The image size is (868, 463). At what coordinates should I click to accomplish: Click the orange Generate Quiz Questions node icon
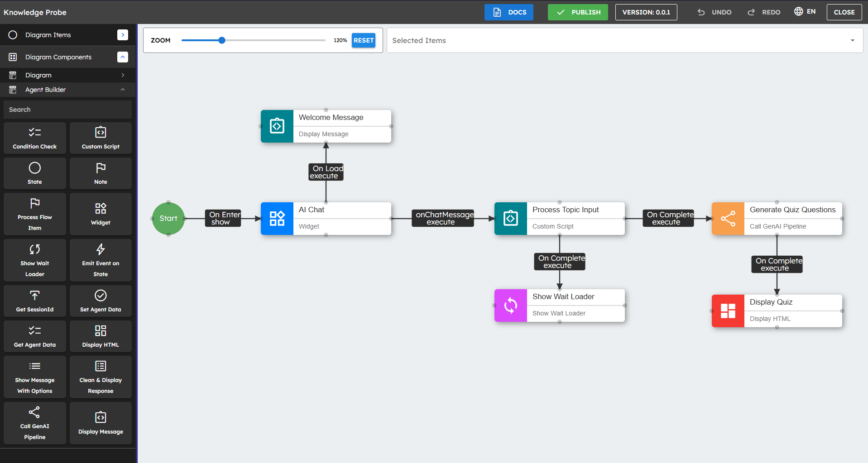pos(728,219)
